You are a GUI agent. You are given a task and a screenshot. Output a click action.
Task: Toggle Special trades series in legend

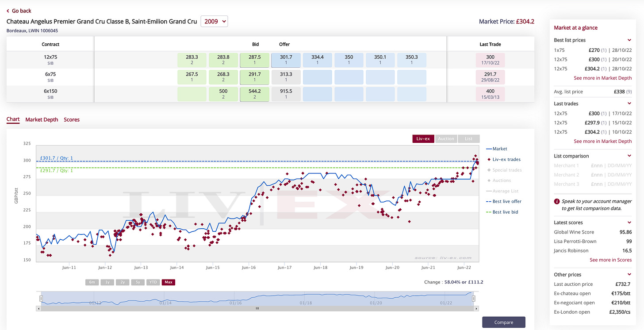(x=504, y=170)
